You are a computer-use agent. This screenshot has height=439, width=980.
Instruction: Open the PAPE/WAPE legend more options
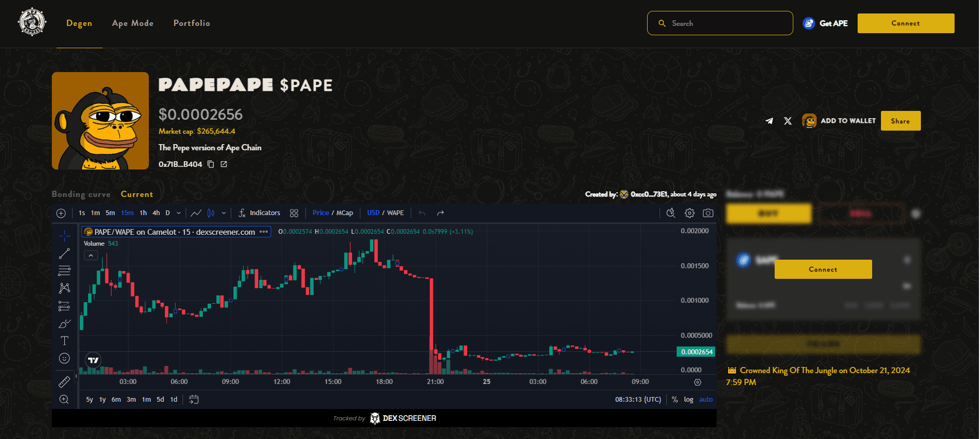[263, 232]
